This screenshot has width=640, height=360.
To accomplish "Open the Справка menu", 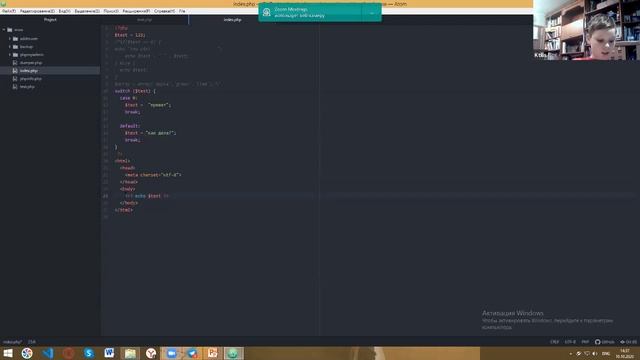I will tap(164, 11).
